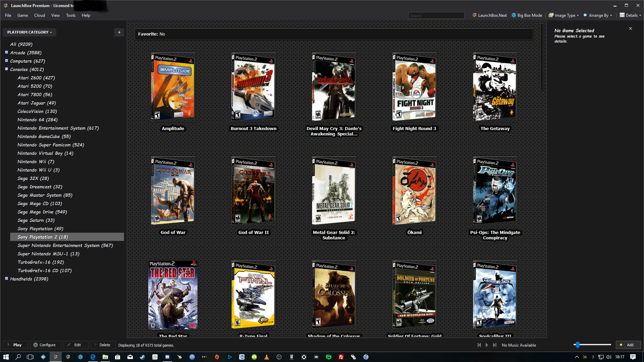644x362 pixels.
Task: Open the Origin taskbar icon
Action: point(217,357)
